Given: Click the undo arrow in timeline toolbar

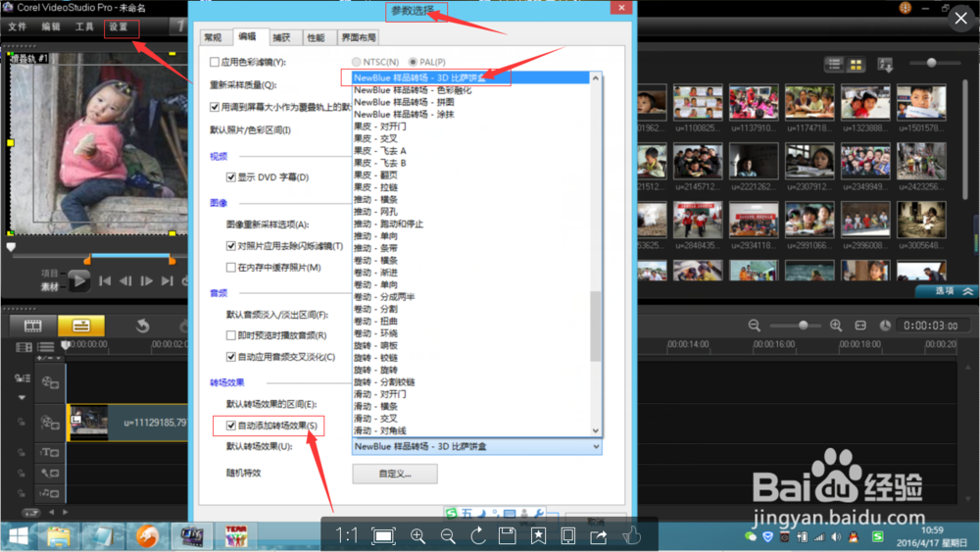Looking at the screenshot, I should point(142,326).
